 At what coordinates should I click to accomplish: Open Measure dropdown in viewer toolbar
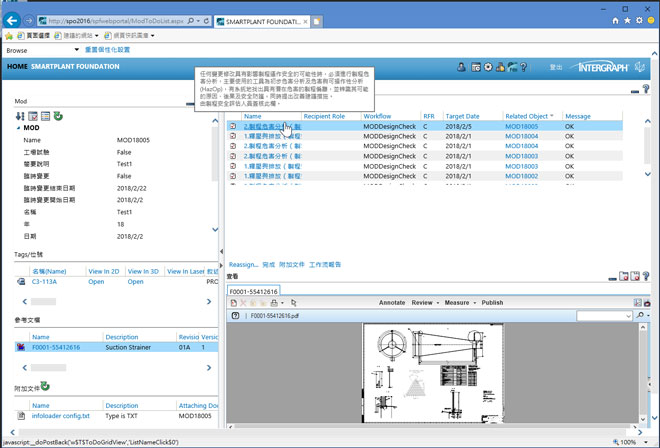(x=475, y=303)
